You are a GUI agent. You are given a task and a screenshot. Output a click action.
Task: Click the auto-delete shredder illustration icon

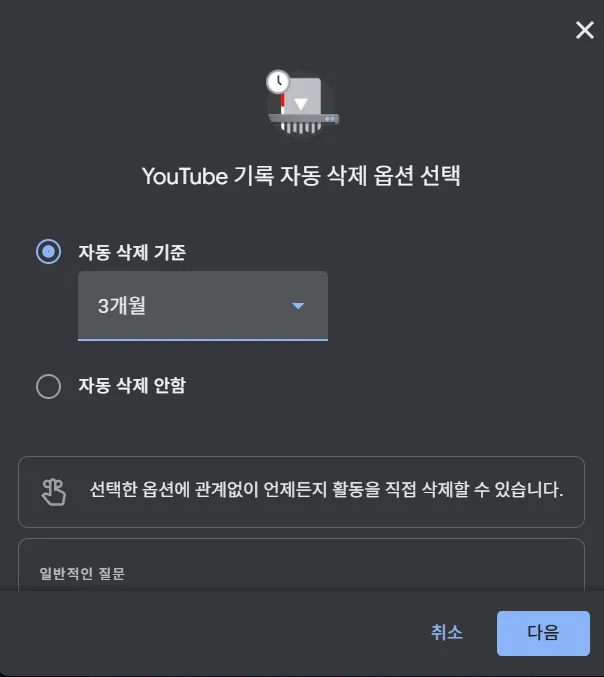pos(302,102)
